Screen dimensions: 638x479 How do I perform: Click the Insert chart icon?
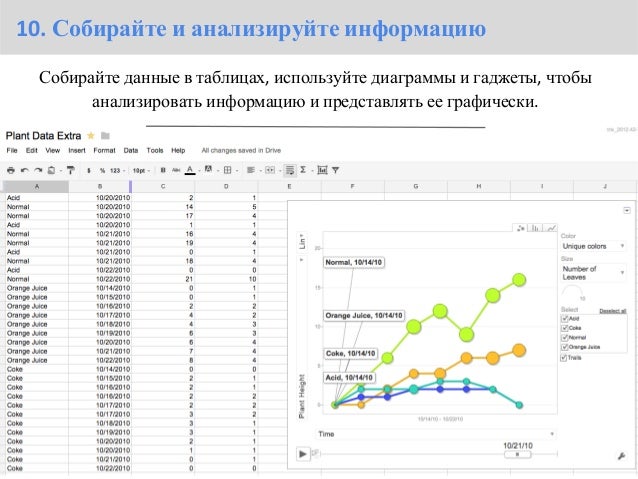tap(322, 170)
